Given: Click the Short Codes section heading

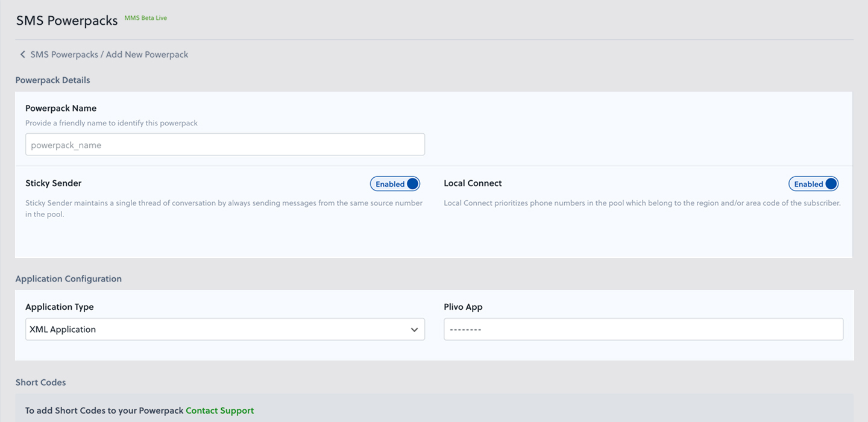Looking at the screenshot, I should 40,382.
